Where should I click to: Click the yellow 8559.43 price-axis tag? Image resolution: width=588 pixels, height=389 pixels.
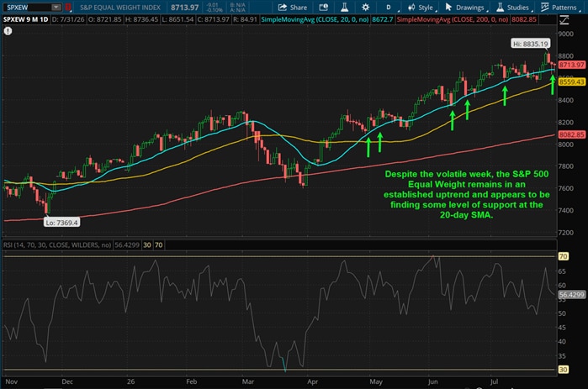(571, 81)
